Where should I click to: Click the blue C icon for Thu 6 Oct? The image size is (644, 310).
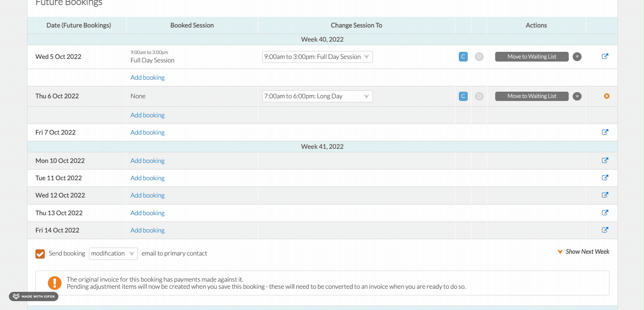pyautogui.click(x=463, y=96)
